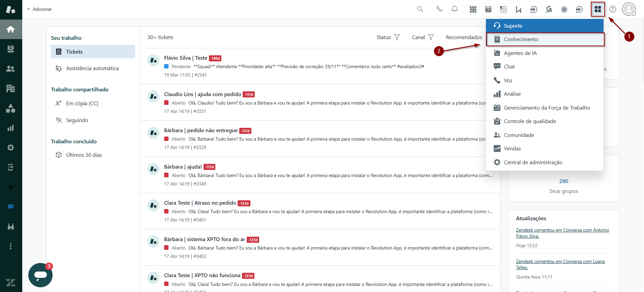Select Agentes de IA menu entry
This screenshot has width=644, height=292.
[x=520, y=53]
